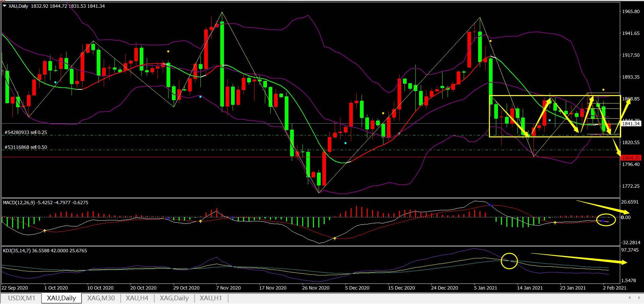Switch to the XAU,H1 chart tab
Screen dimensions: 644x304
(211, 298)
